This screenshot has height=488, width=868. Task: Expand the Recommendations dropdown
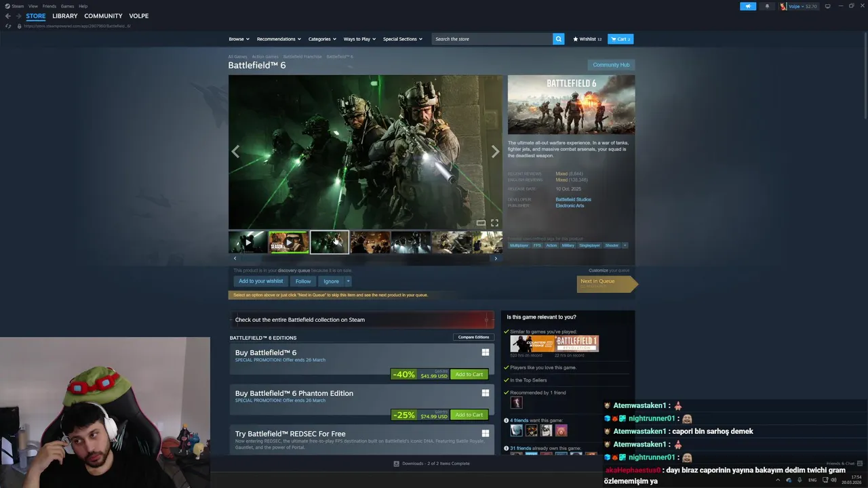click(279, 39)
